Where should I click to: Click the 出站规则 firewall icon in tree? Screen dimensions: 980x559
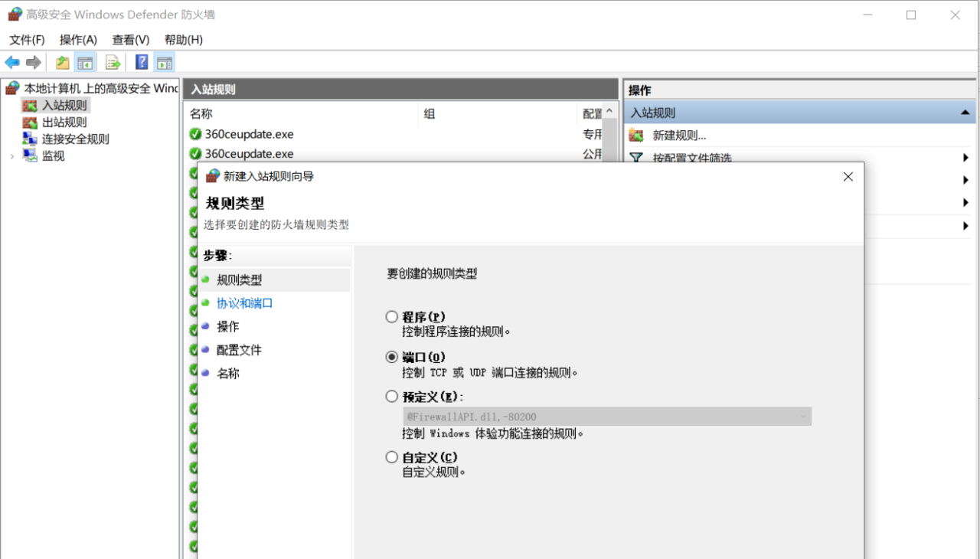(30, 123)
